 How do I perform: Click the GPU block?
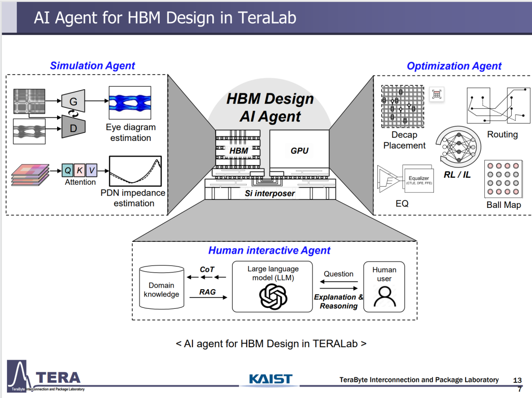coord(299,150)
